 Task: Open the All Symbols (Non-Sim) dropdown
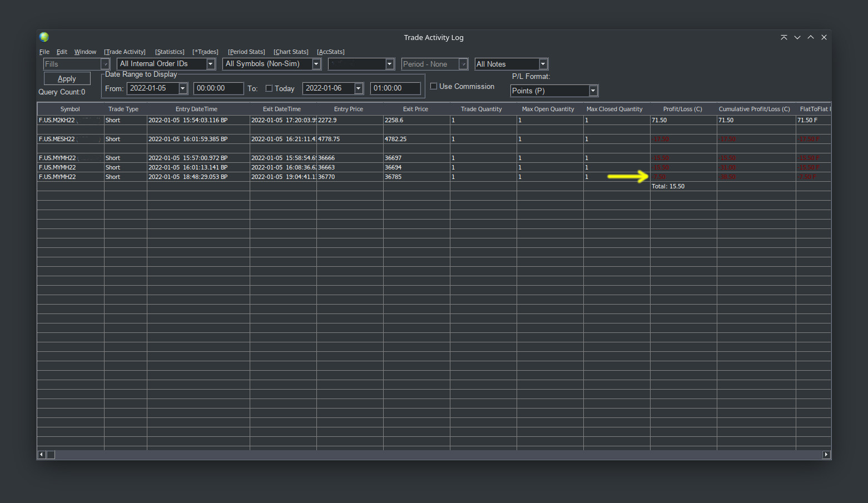316,64
